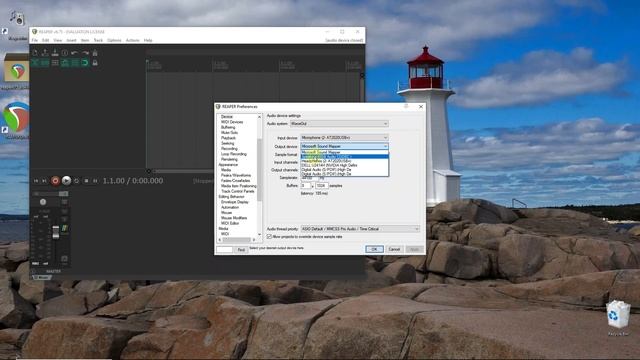This screenshot has width=640, height=360.
Task: Click the master track pan knob
Action: [43, 202]
